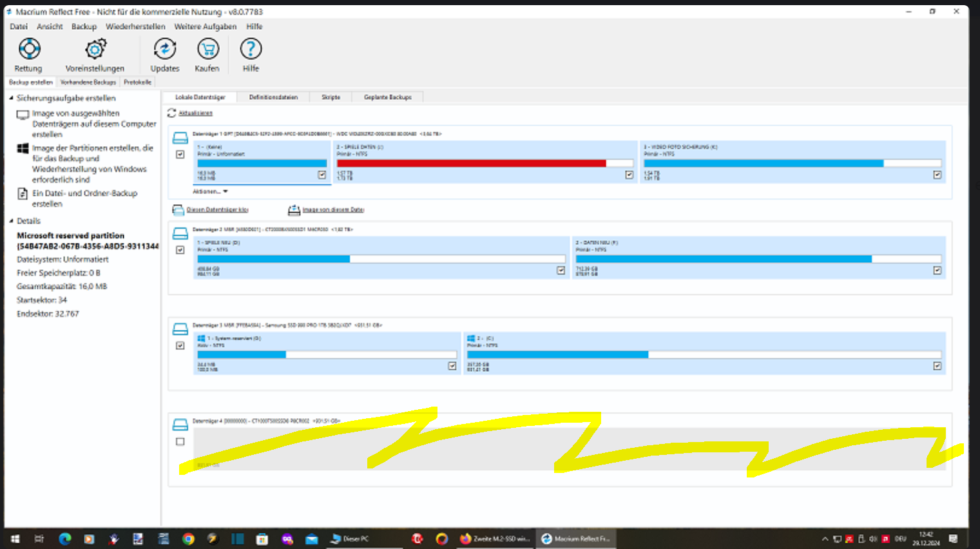Select the Datenträger 1 disk icon
Viewport: 980px width, 549px height.
[180, 138]
